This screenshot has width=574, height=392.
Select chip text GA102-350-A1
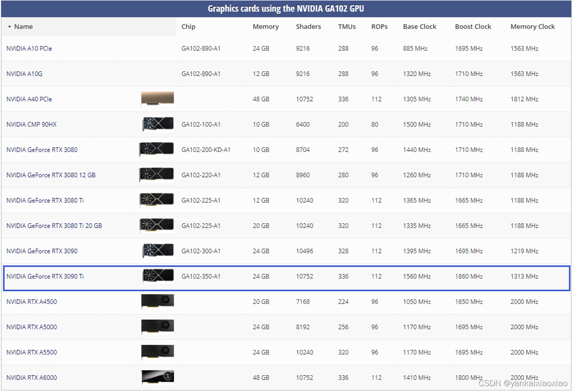201,277
